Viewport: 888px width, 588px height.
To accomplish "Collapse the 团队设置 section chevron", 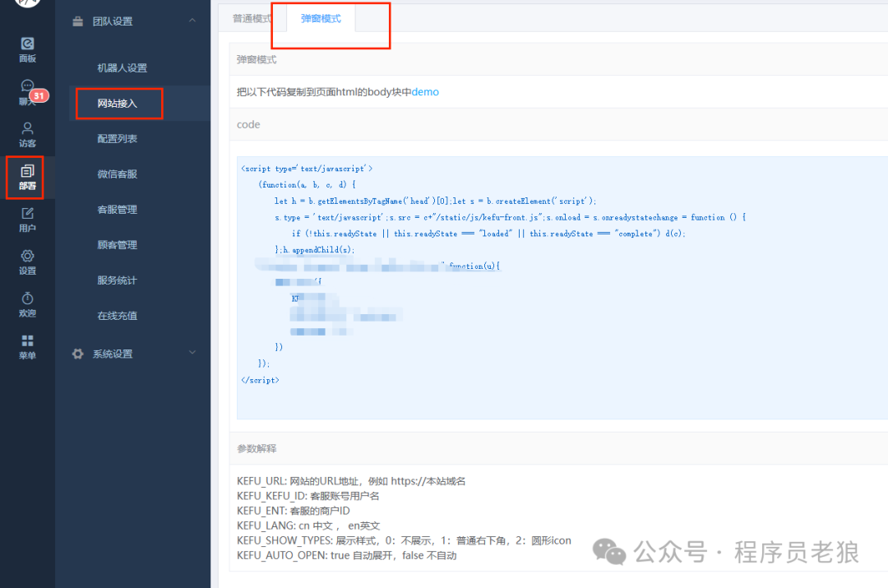I will 192,21.
